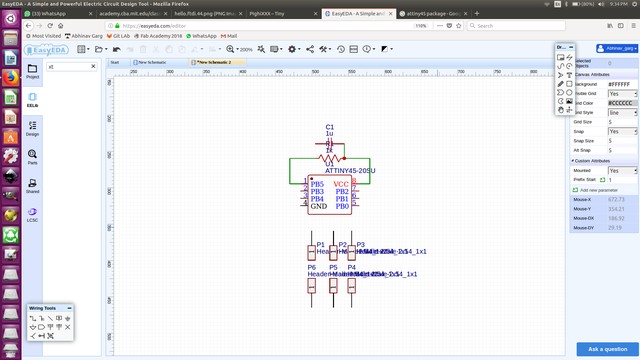Viewport: 640px width, 360px height.
Task: Select the Voltage Probe tool in Wiring Tools
Action: pyautogui.click(x=33, y=336)
